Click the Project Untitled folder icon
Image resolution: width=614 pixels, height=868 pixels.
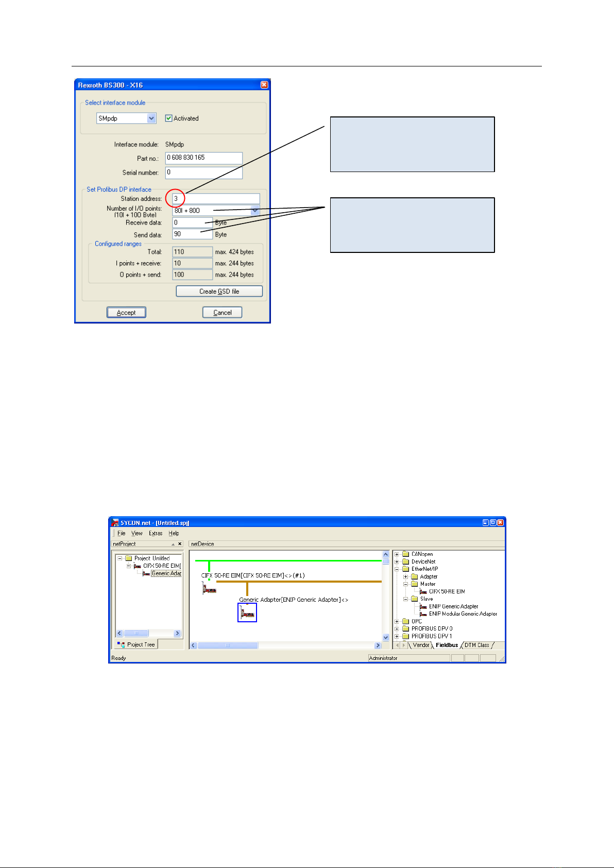[x=129, y=558]
